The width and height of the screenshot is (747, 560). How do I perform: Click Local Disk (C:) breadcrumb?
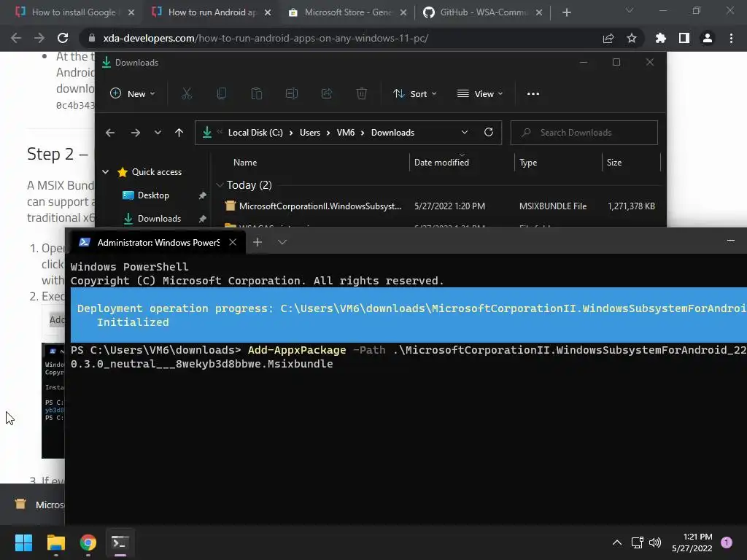click(255, 133)
